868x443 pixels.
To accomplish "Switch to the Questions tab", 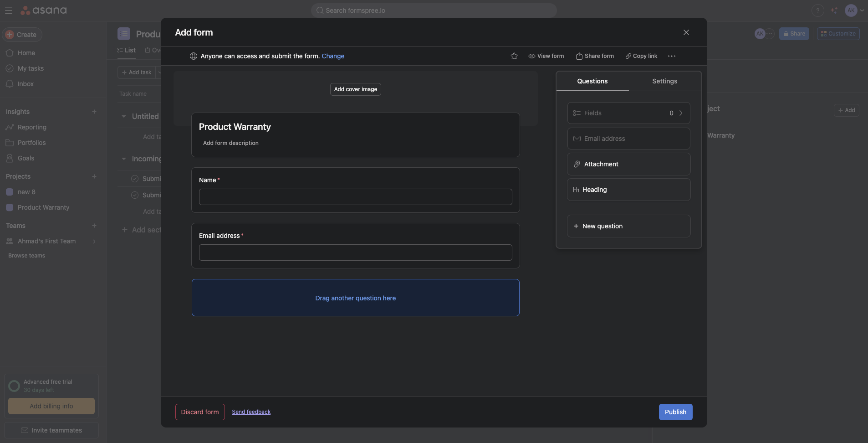I will pyautogui.click(x=592, y=81).
